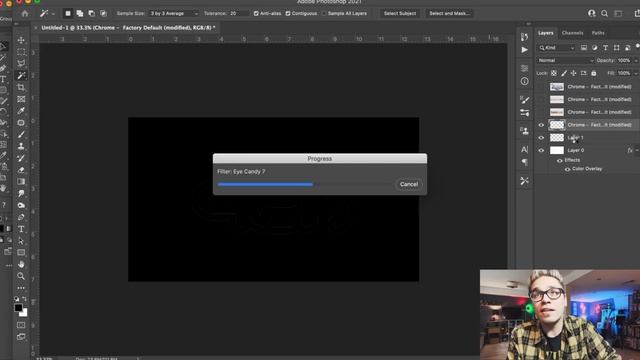Select the Clone Stamp tool
The height and width of the screenshot is (360, 640).
tap(21, 146)
